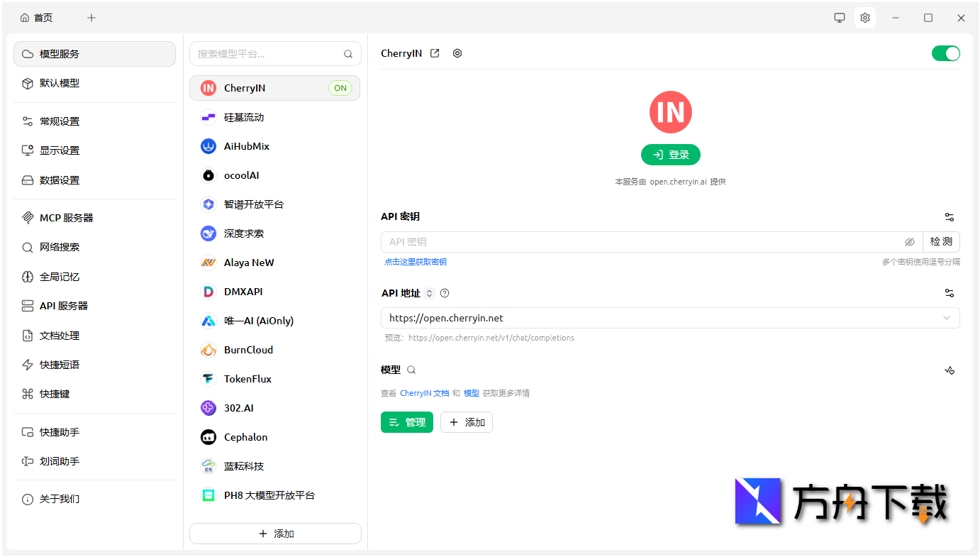
Task: Click the model health check icon
Action: [x=950, y=370]
